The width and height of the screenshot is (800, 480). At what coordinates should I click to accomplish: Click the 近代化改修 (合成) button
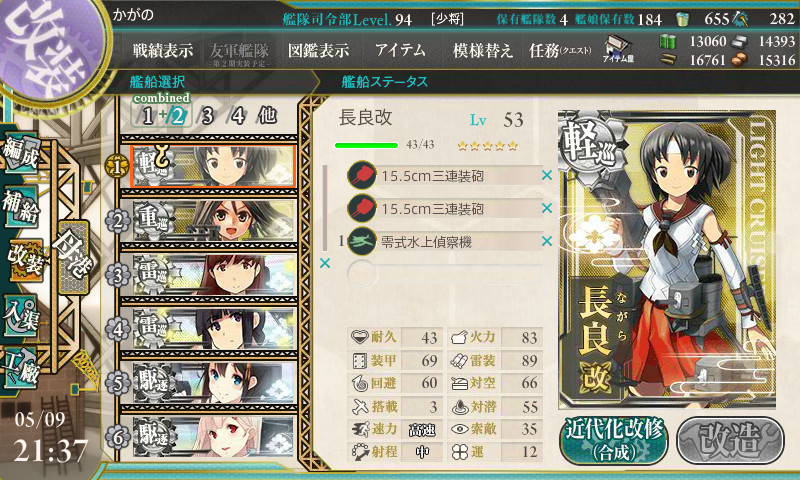coord(614,440)
